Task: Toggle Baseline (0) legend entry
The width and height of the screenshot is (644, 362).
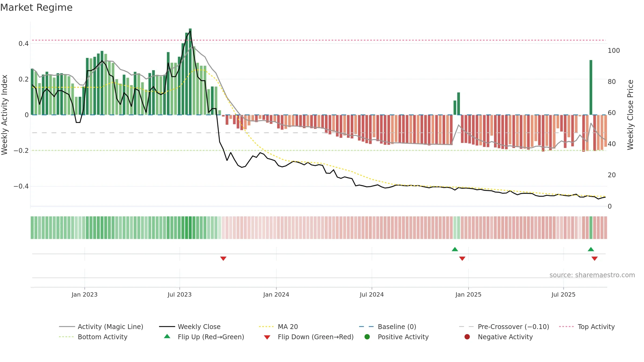Action: (387, 327)
